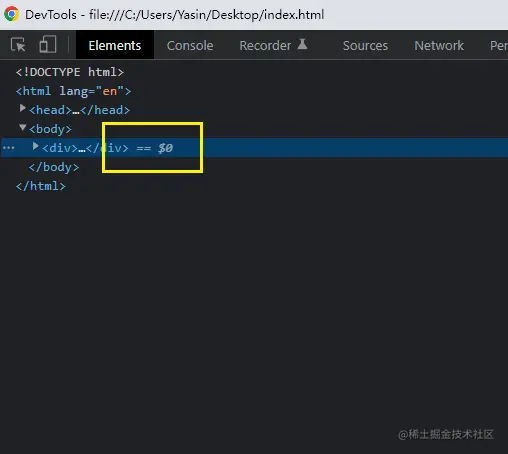Viewport: 508px width, 454px height.
Task: Open the partially visible Performance tab
Action: pyautogui.click(x=498, y=45)
